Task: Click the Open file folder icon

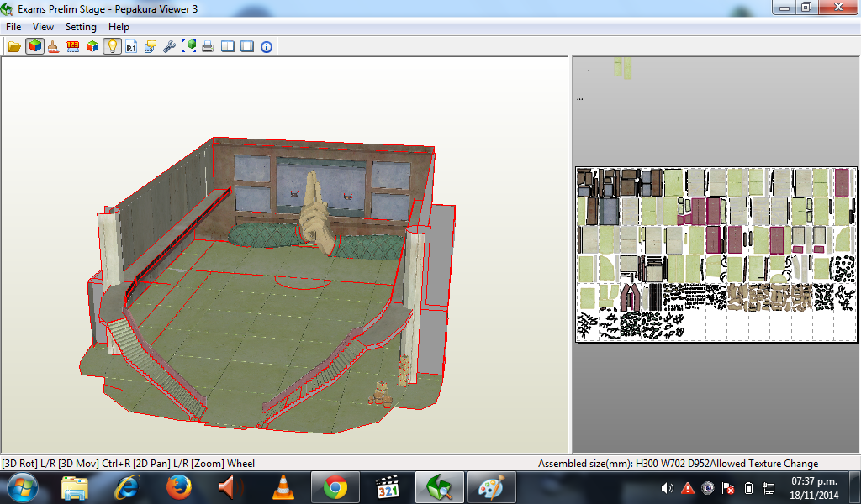Action: (x=14, y=46)
